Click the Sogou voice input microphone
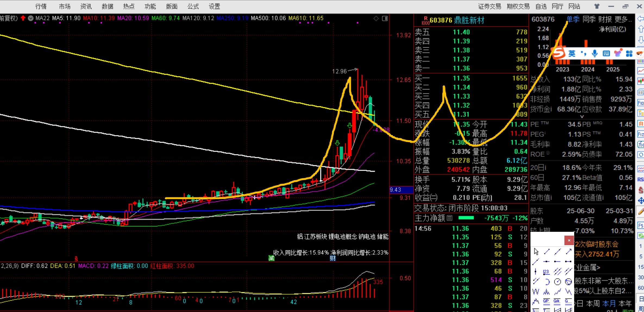This screenshot has width=644, height=312. pos(595,53)
